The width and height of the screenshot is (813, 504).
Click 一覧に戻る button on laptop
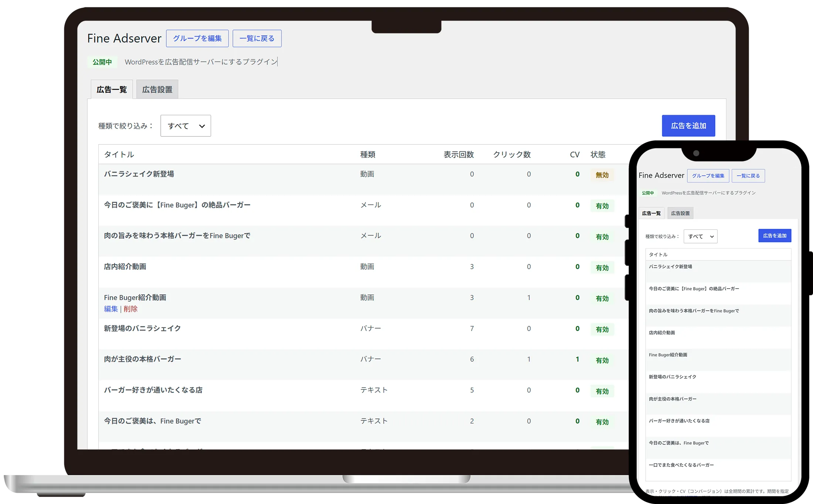point(257,38)
